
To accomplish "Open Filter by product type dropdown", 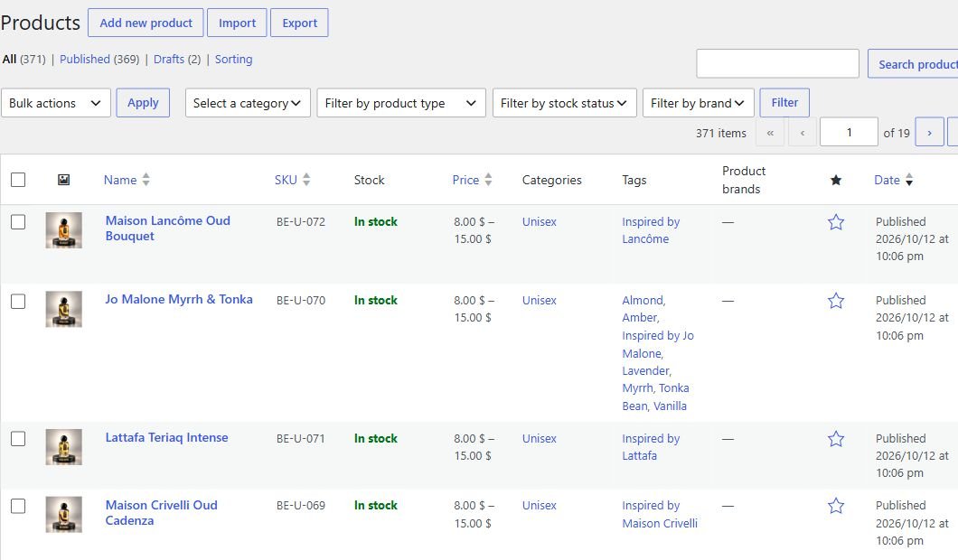I will click(400, 103).
